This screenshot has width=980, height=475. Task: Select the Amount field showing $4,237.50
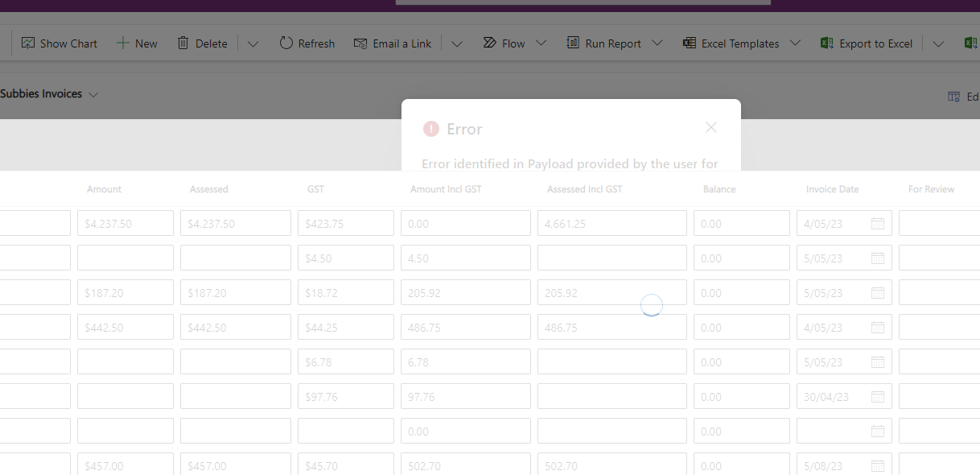[x=125, y=223]
